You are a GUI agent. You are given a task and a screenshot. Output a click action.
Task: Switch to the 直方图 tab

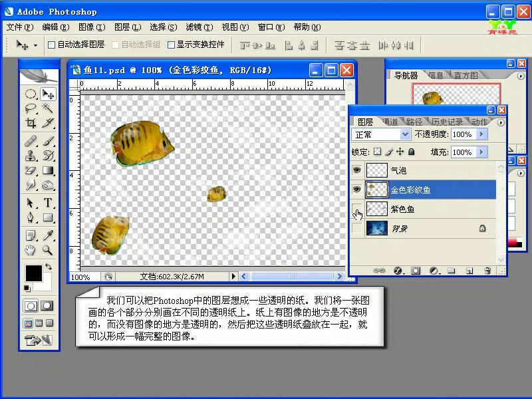click(x=466, y=75)
